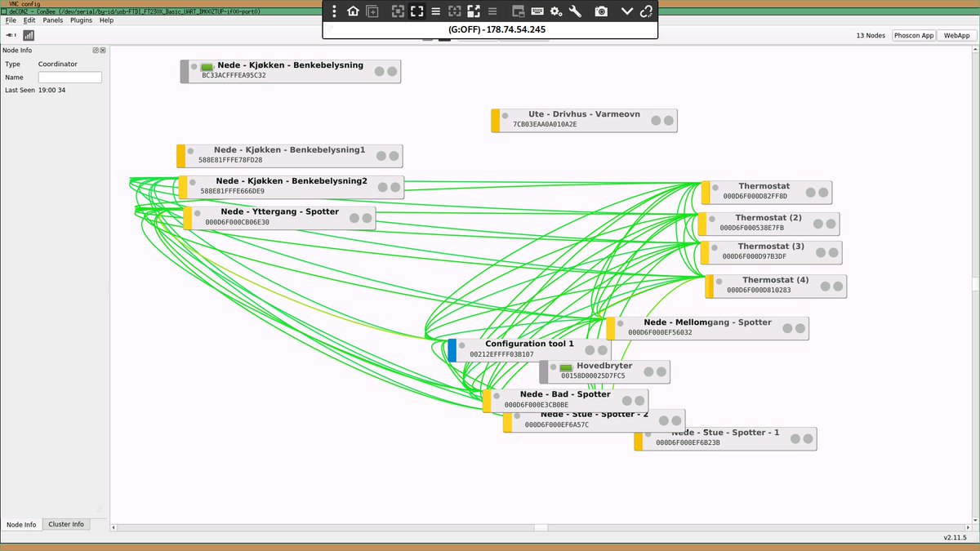Click the version label v2.11.5
This screenshot has width=980, height=551.
955,538
